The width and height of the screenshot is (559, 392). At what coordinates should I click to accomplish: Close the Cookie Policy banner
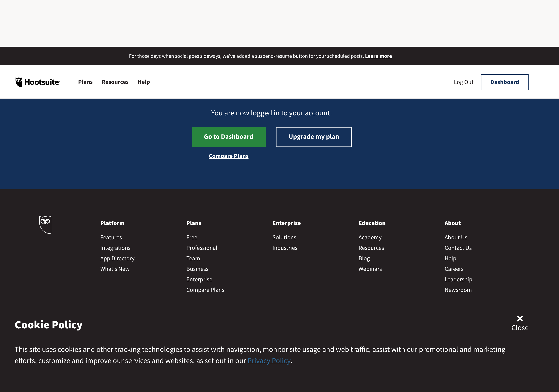pyautogui.click(x=520, y=323)
